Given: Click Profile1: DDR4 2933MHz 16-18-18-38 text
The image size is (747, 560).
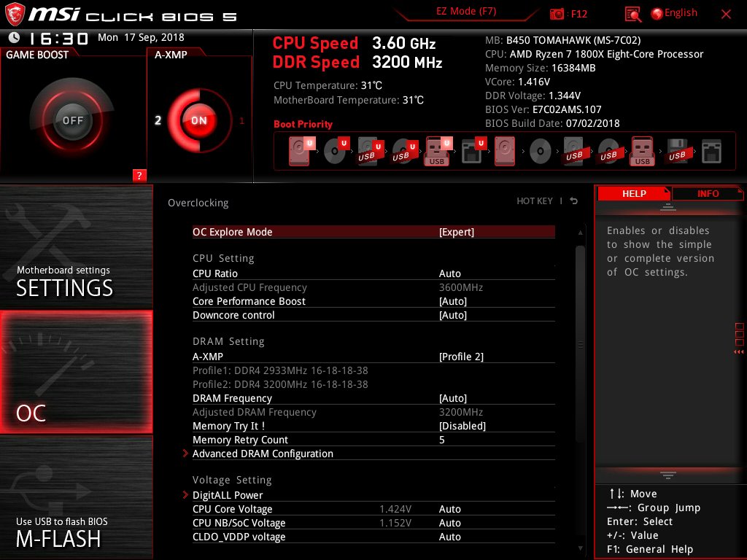Looking at the screenshot, I should 280,370.
